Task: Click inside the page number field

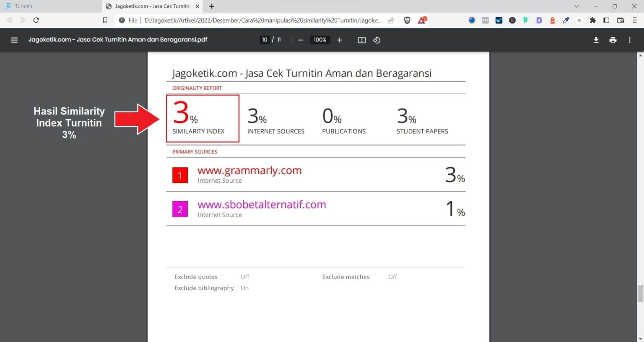Action: (x=265, y=39)
